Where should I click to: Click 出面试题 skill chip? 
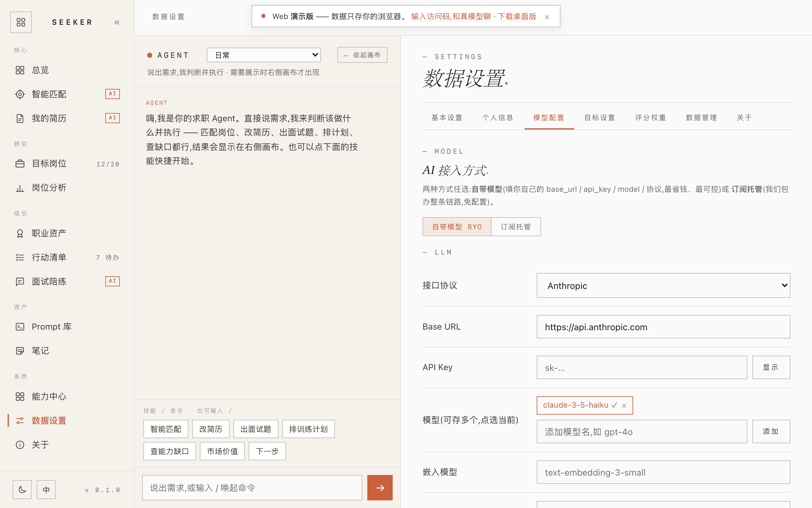click(x=256, y=429)
